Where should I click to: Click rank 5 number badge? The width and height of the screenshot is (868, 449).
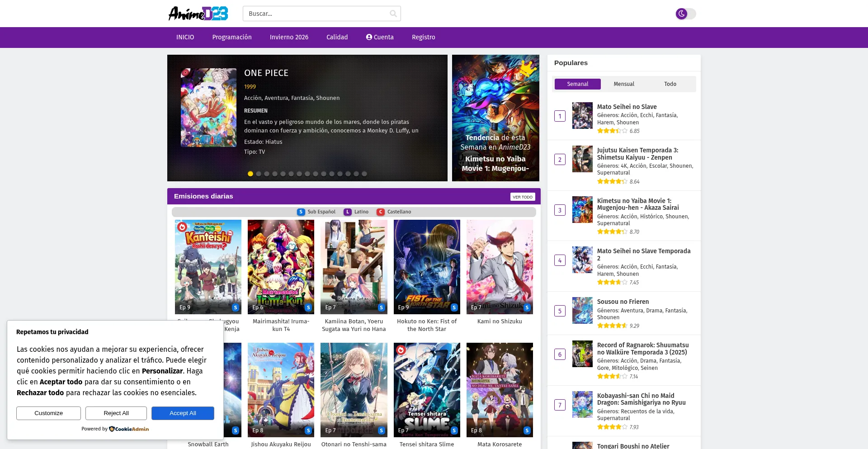(560, 311)
